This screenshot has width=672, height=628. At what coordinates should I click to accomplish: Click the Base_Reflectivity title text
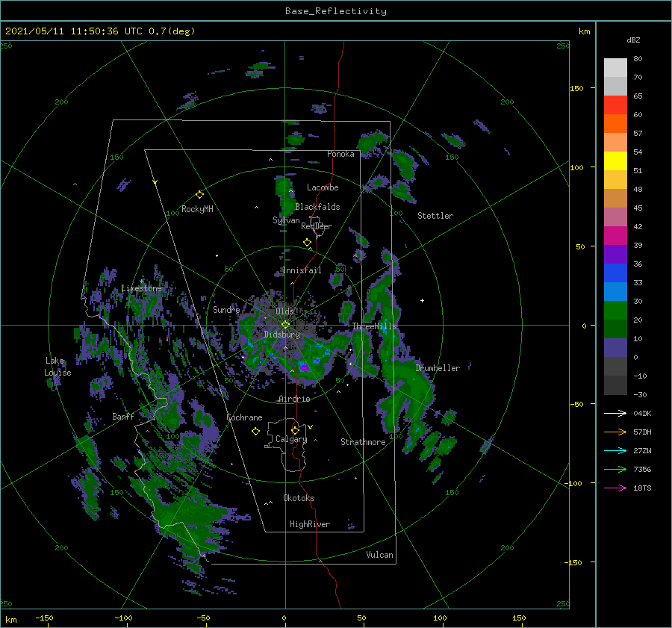(336, 11)
